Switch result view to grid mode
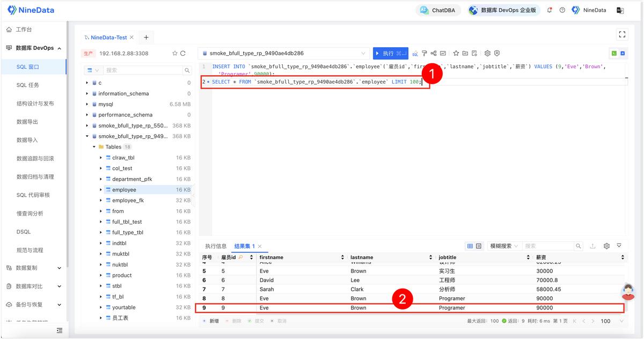 coord(470,246)
